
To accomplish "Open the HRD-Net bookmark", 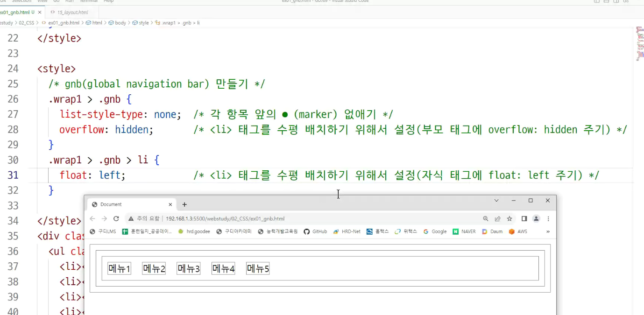I will pyautogui.click(x=347, y=231).
